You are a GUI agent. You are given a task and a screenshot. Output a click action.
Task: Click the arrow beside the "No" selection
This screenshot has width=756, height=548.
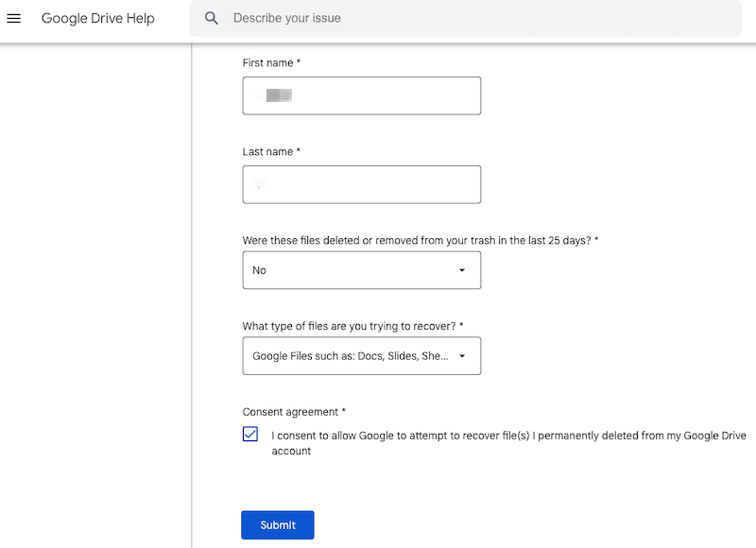tap(463, 270)
